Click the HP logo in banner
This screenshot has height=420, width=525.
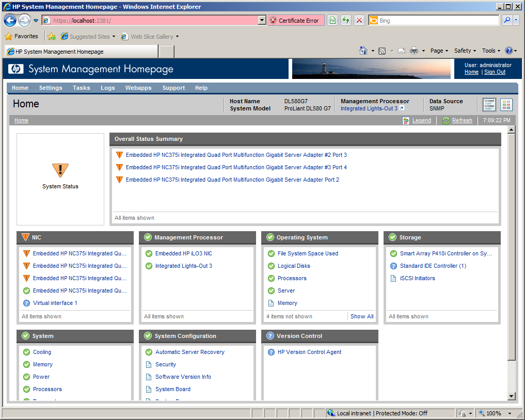click(15, 69)
